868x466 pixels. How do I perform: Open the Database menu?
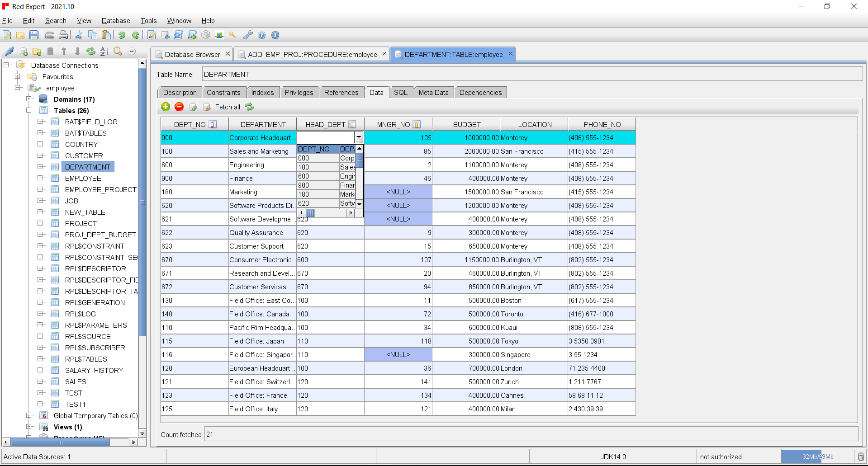click(115, 20)
